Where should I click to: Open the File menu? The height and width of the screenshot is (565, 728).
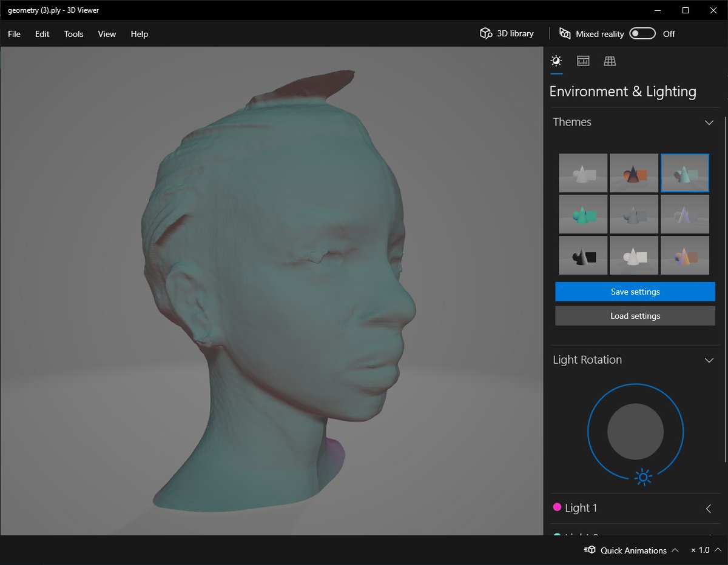(x=14, y=34)
